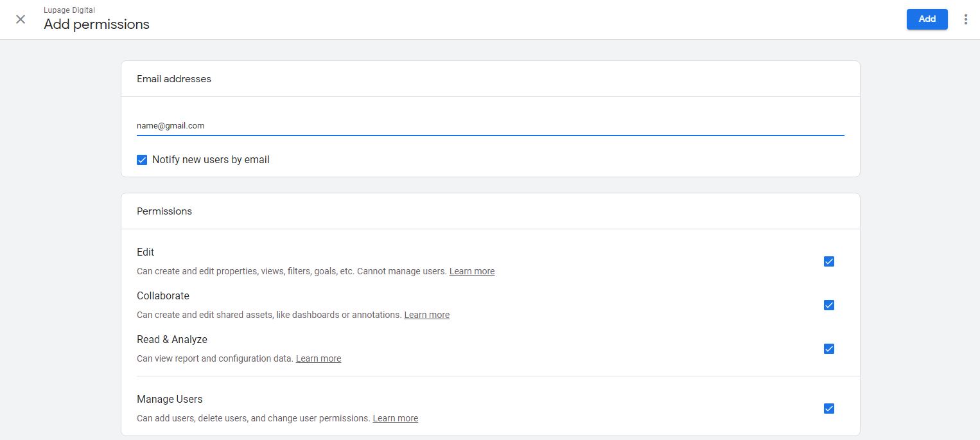Disable the Edit permission checkbox
The image size is (980, 440).
point(828,261)
